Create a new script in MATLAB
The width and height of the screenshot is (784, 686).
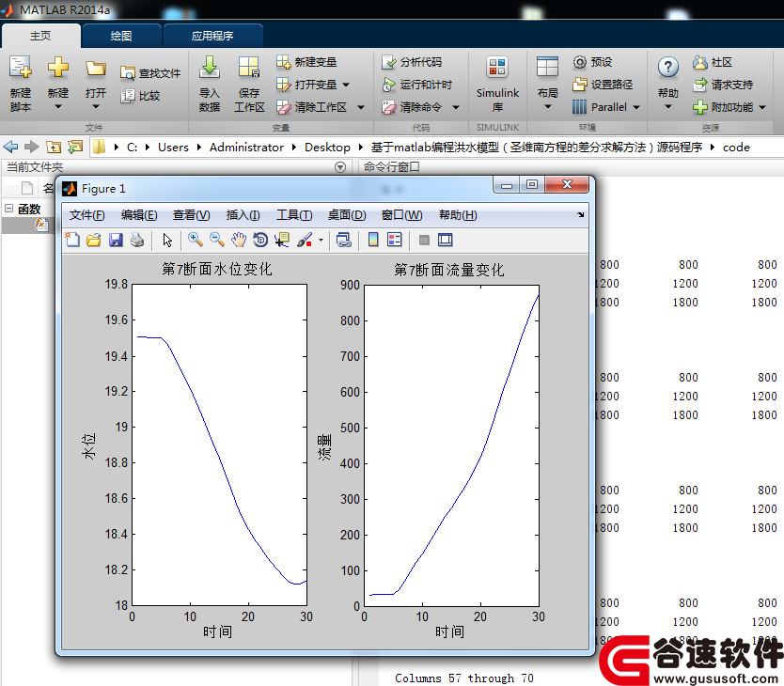click(x=21, y=84)
